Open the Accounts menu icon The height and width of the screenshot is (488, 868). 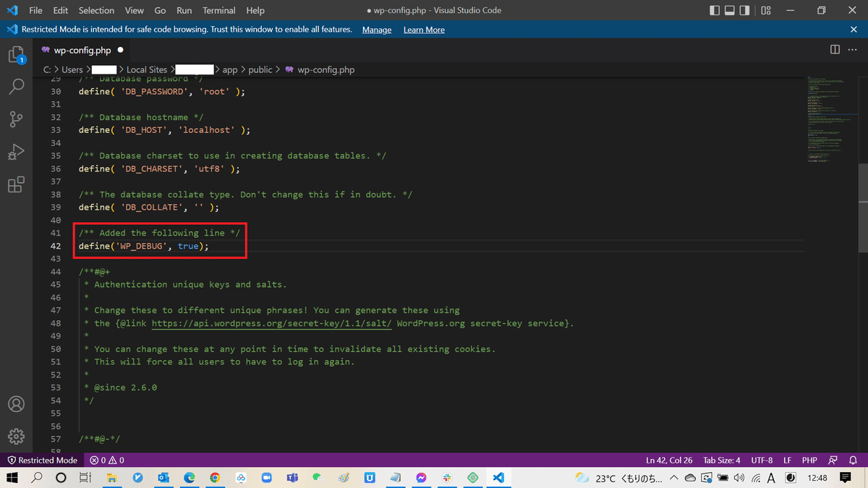[16, 403]
